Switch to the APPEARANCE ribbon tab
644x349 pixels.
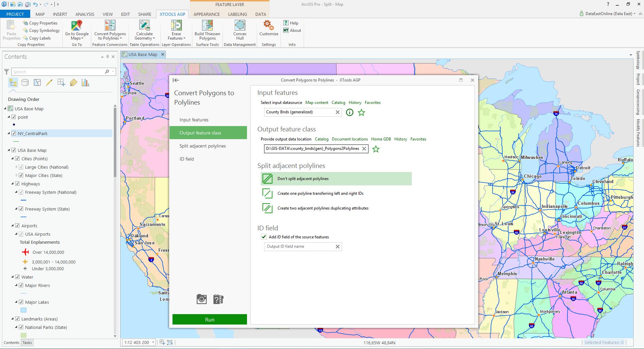207,14
